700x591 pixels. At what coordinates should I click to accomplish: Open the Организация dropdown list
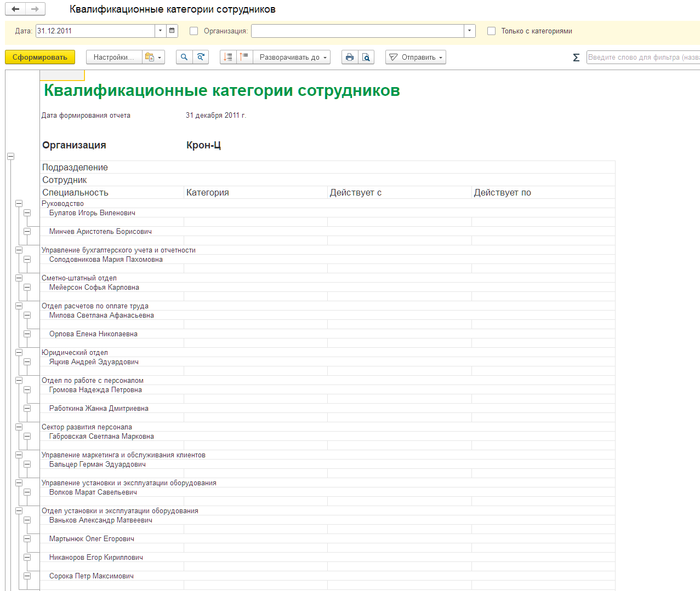470,31
